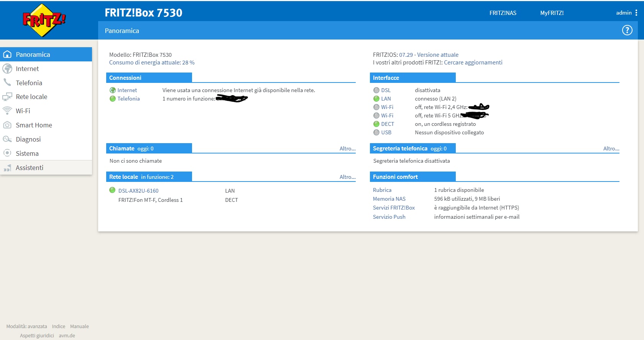The width and height of the screenshot is (644, 340).
Task: Click Cercare aggiornamenti link
Action: [473, 63]
